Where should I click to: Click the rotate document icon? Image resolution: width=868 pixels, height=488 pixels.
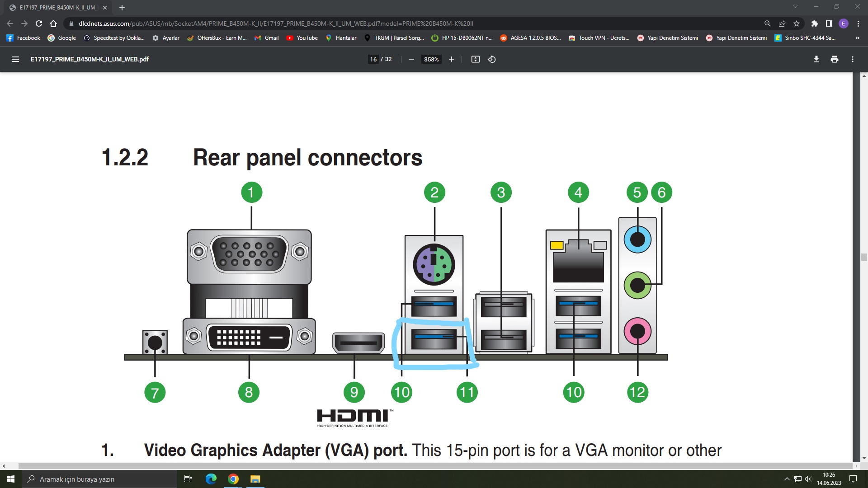coord(492,59)
